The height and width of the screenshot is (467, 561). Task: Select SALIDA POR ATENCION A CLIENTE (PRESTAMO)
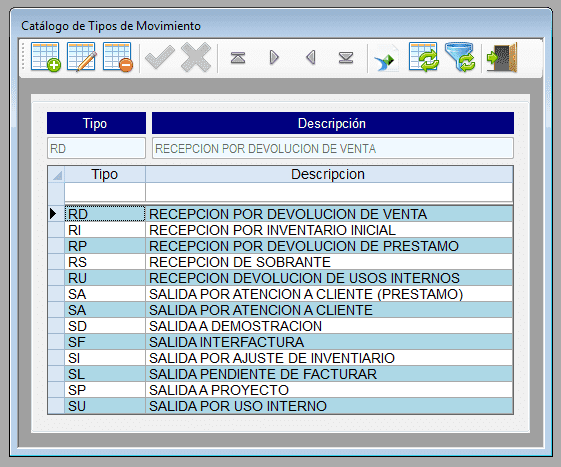tap(329, 294)
